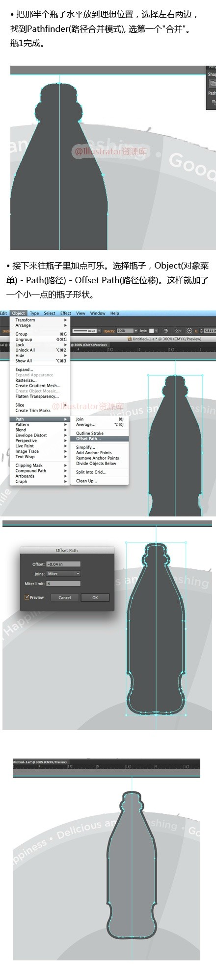Choose Expand... in Object menu
This screenshot has width=216, height=980.
coord(40,370)
